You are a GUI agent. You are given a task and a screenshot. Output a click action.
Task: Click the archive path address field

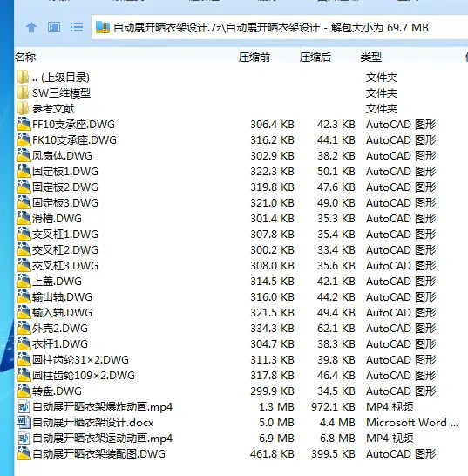point(280,27)
